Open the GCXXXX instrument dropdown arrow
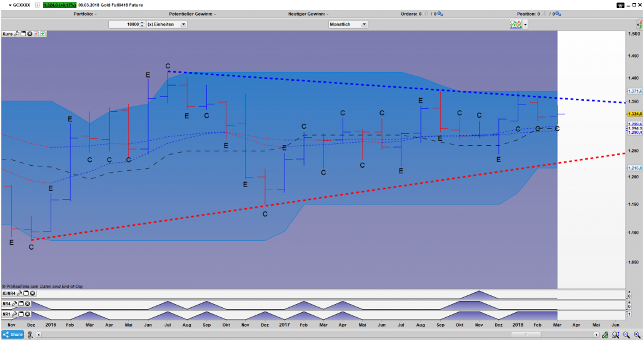Viewport: 644px width, 341px height. click(10, 6)
